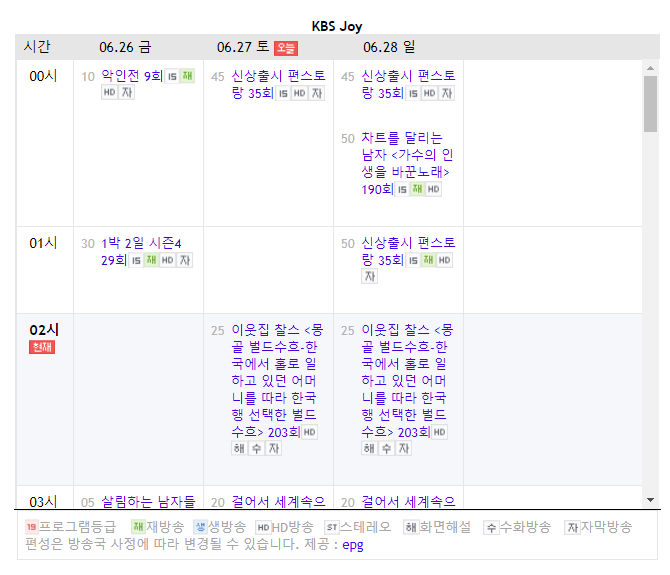Screen dimensions: 670x575
Task: Click 수 sign-language icon on Saturday 이웃집 찰스
Action: [x=256, y=448]
